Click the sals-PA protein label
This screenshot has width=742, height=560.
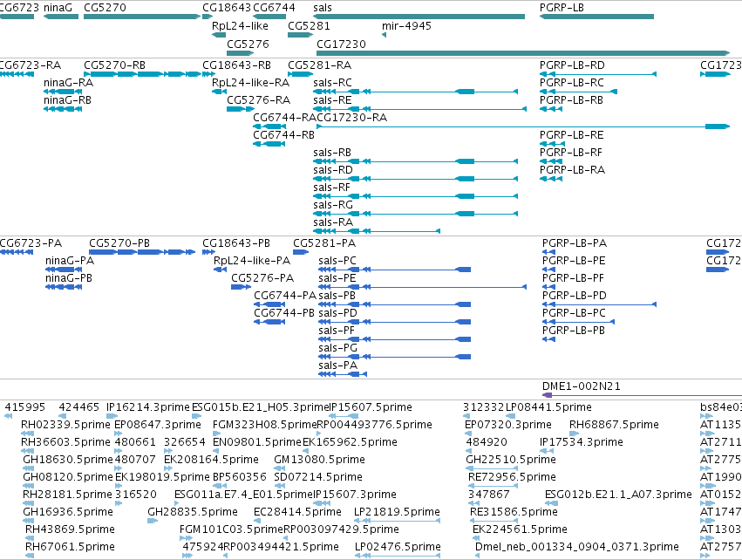tap(337, 365)
